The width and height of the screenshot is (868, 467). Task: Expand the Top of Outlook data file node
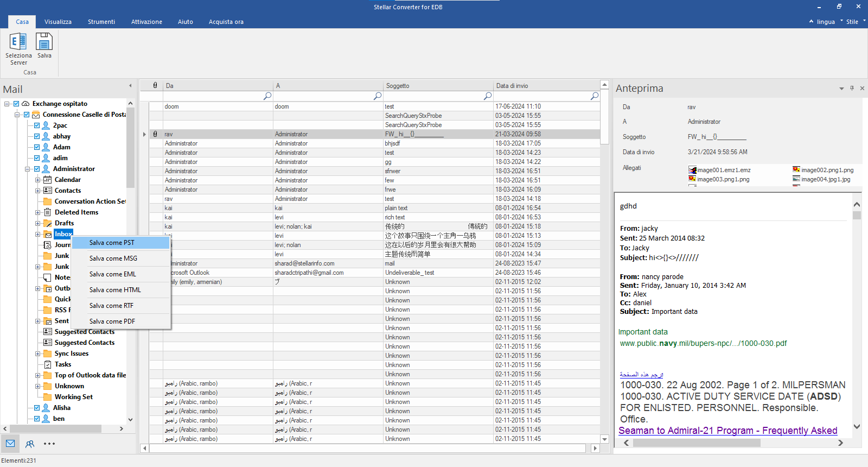point(38,375)
